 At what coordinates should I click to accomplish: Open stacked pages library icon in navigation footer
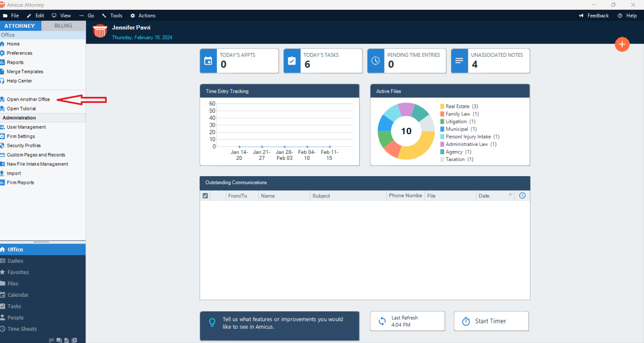(x=74, y=340)
